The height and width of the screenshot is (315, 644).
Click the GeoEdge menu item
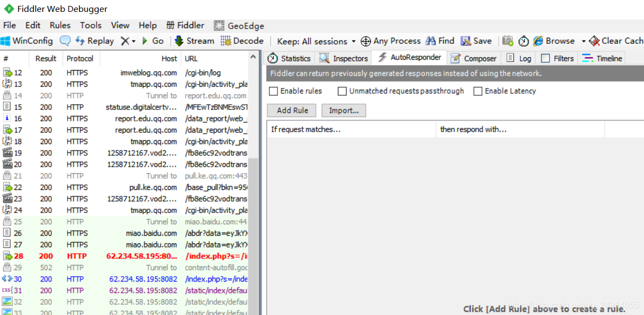pyautogui.click(x=239, y=26)
